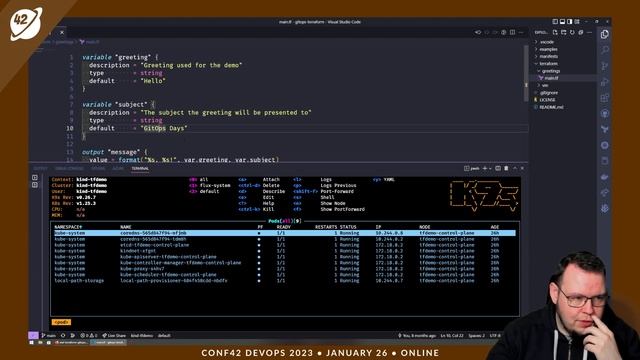Viewport: 640px width, 360px height.
Task: Open the README.md file
Action: point(551,107)
